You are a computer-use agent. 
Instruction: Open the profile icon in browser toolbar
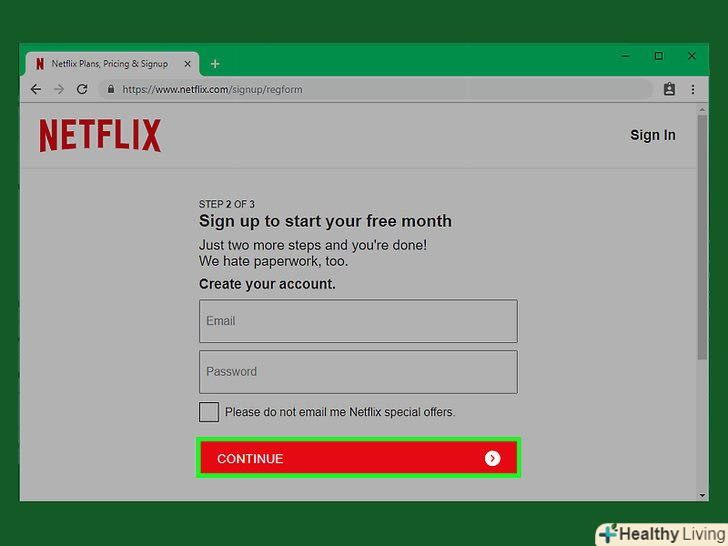[669, 89]
